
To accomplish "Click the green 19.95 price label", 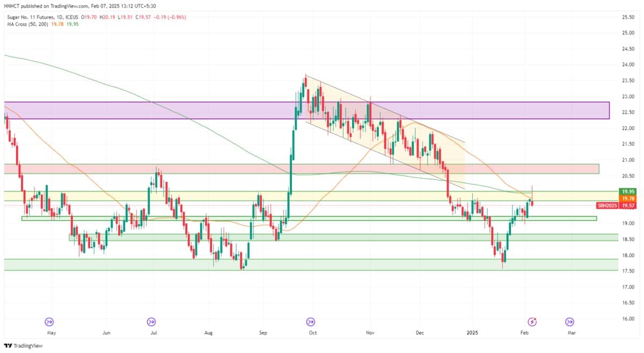I will click(x=627, y=192).
